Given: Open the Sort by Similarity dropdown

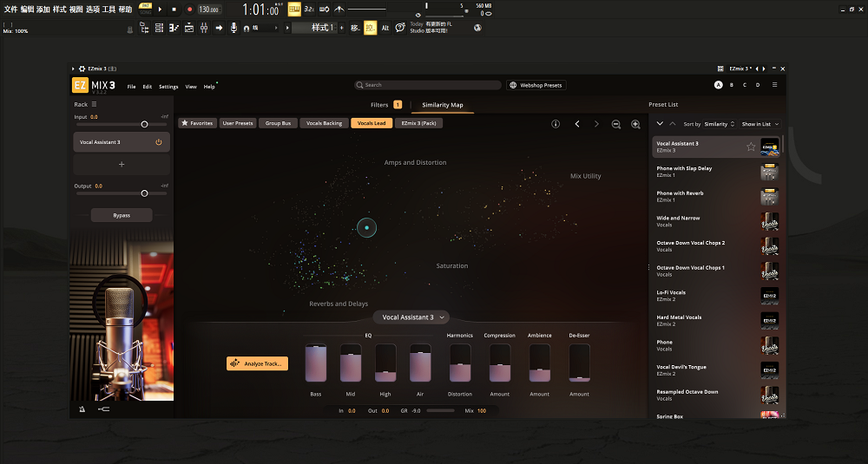Looking at the screenshot, I should 720,124.
